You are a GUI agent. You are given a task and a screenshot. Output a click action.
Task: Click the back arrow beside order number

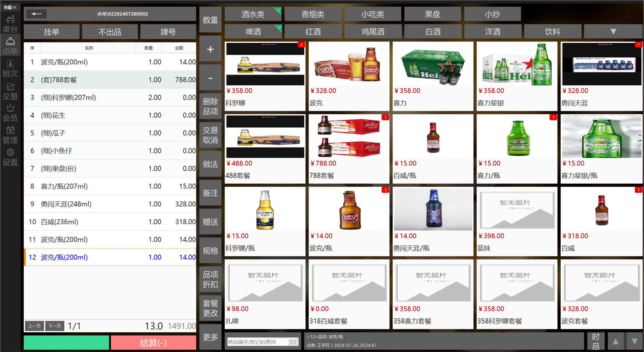(36, 14)
